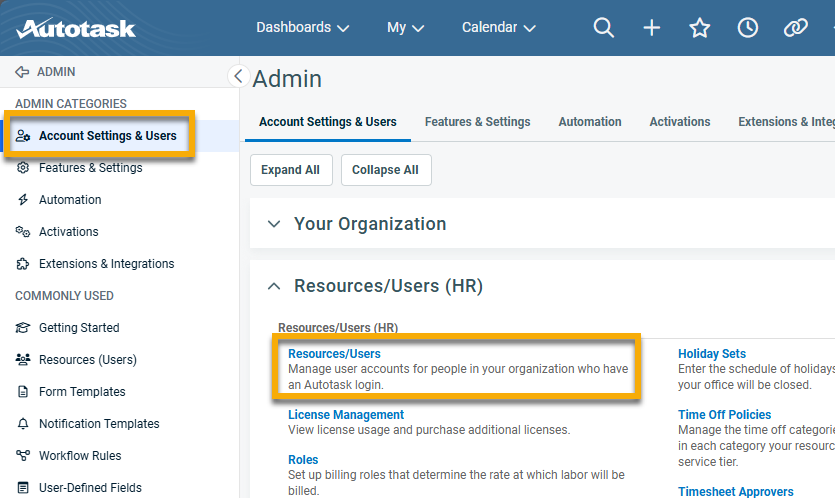Open Form Templates in sidebar
Viewport: 835px width, 498px height.
pos(82,392)
